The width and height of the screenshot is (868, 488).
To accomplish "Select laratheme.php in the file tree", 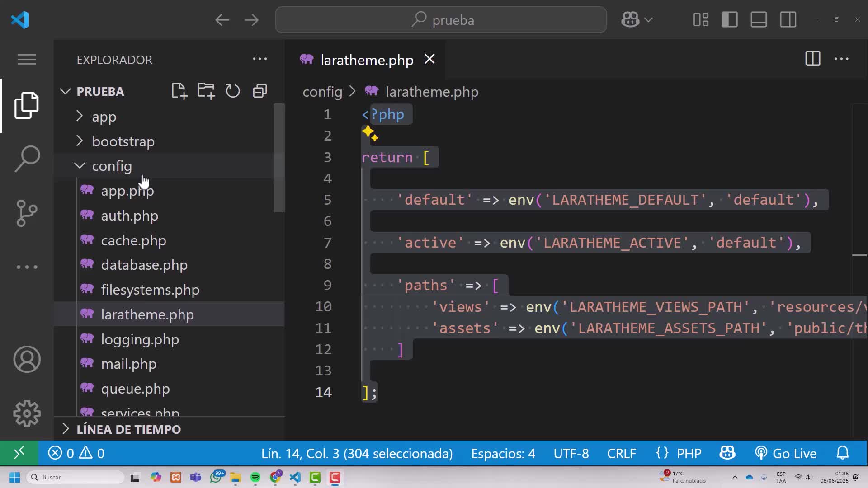I will 169,314.
